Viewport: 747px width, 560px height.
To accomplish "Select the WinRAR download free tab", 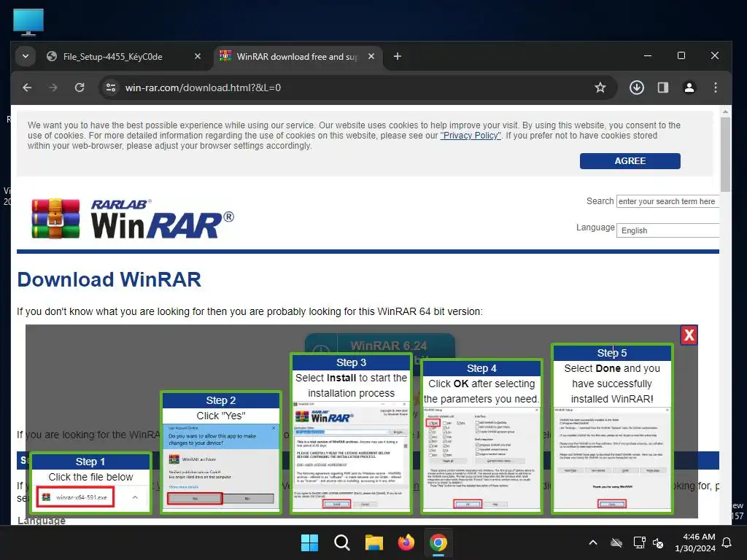I will coord(298,57).
